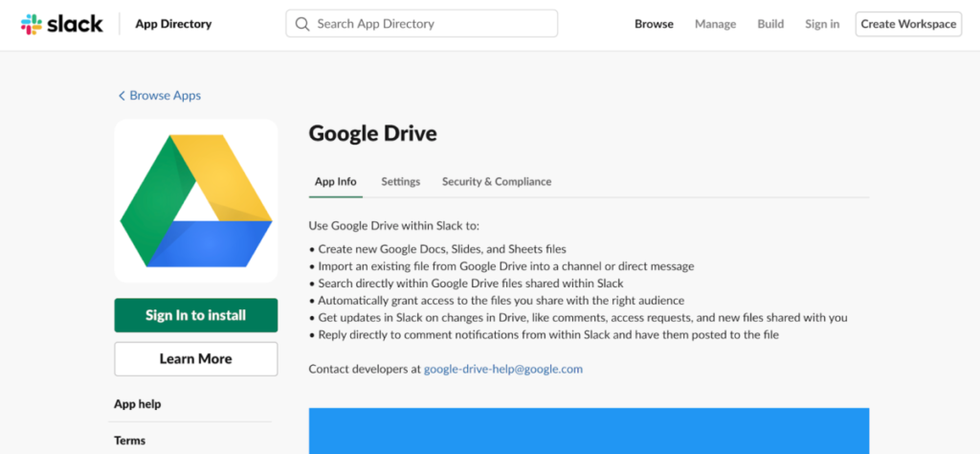This screenshot has height=454, width=980.
Task: Select the App Info tab
Action: point(336,182)
